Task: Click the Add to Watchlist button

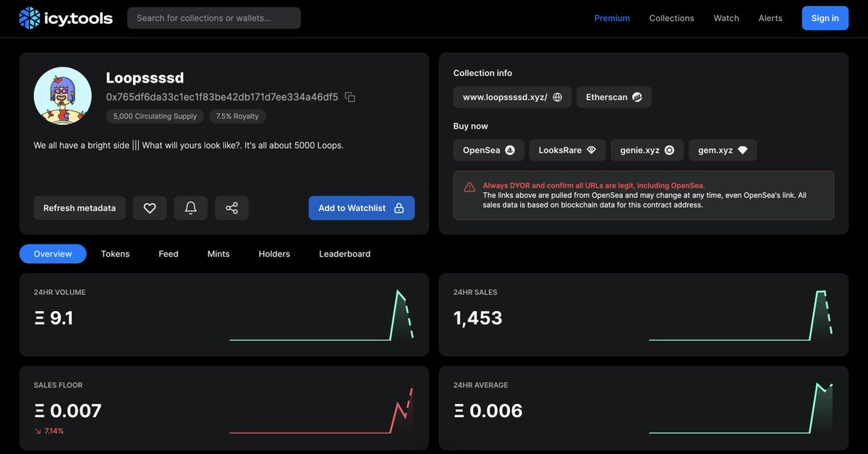Action: click(x=362, y=208)
